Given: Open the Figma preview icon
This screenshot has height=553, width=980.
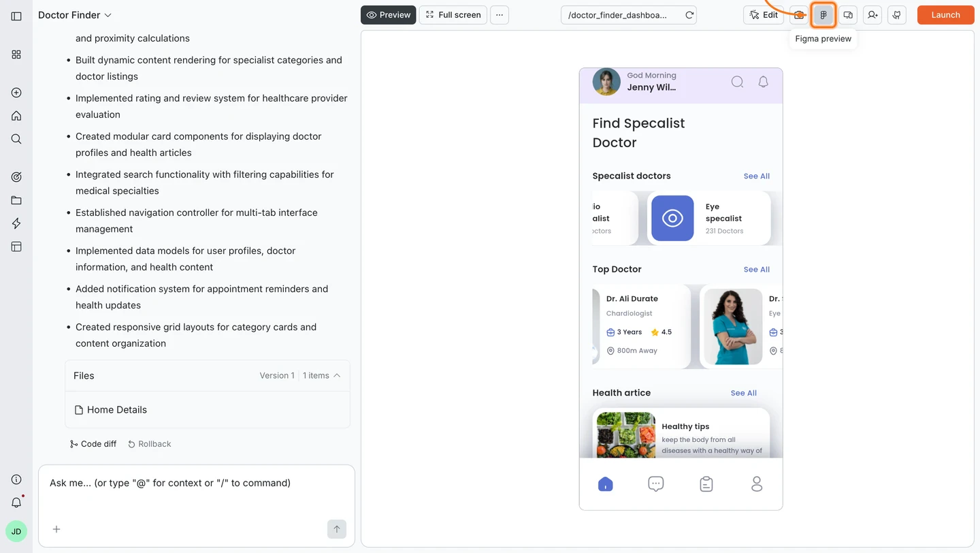Looking at the screenshot, I should tap(823, 14).
